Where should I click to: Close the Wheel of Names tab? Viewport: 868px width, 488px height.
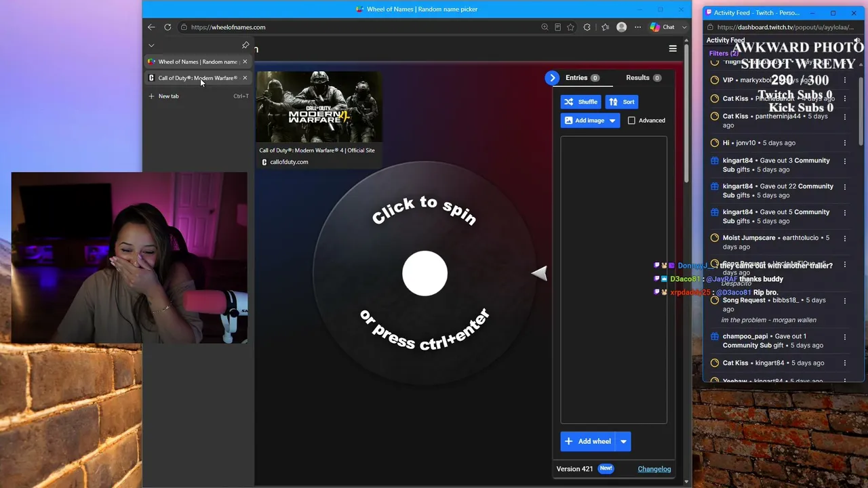coord(245,62)
